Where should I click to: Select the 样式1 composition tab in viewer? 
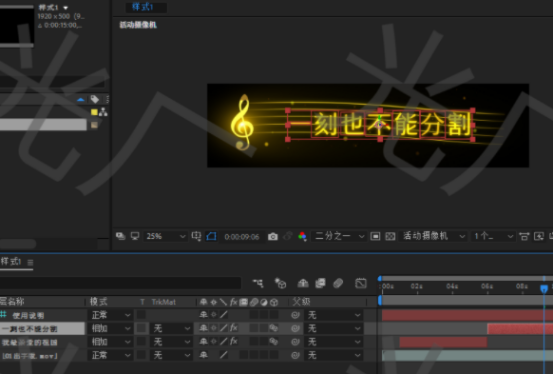(143, 7)
